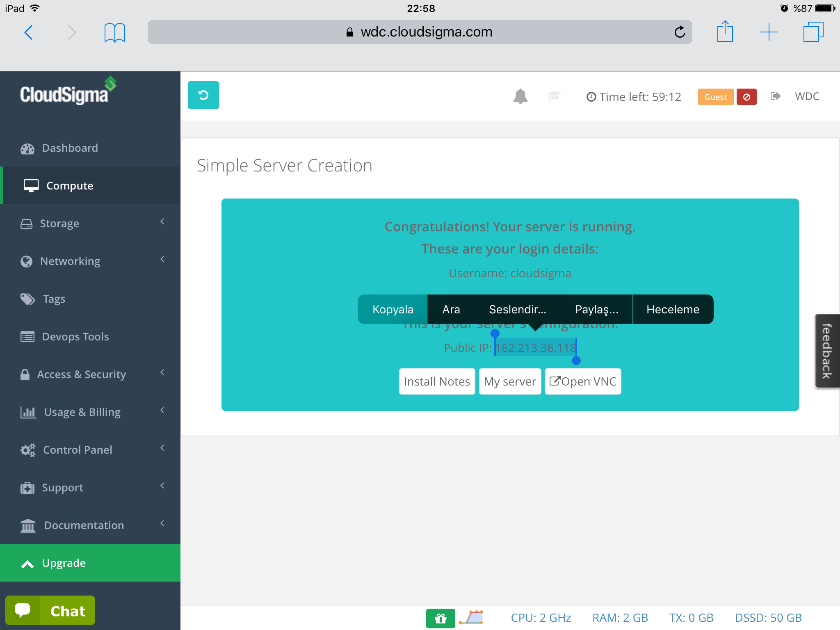Viewport: 840px width, 630px height.
Task: Click green gift icon in footer
Action: coord(441,618)
